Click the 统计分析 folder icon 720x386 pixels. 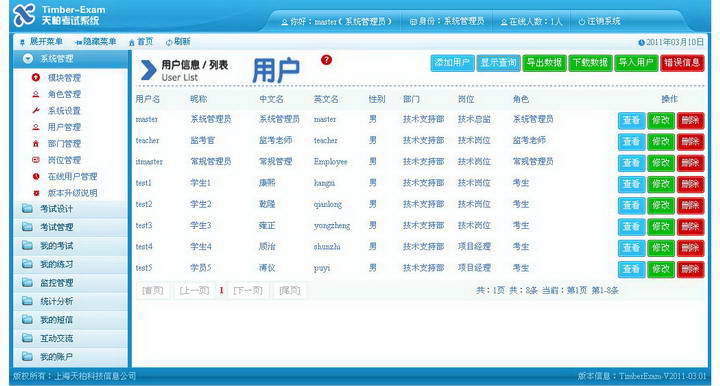pyautogui.click(x=28, y=301)
